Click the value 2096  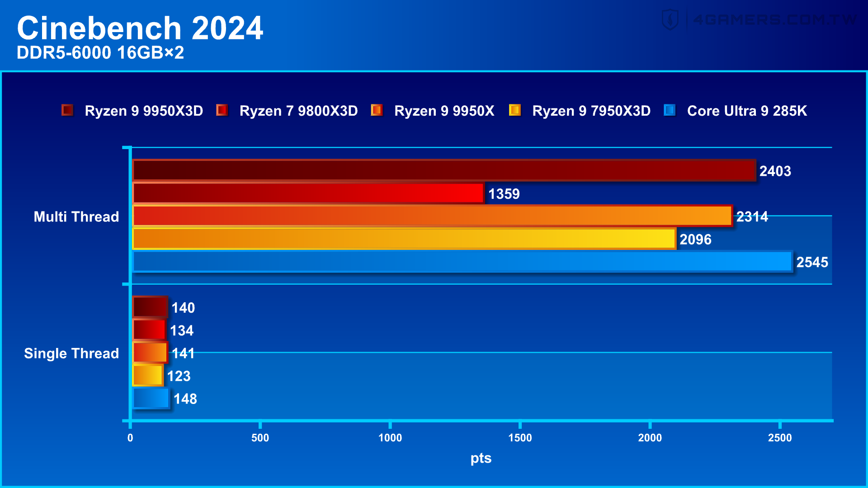(x=696, y=239)
